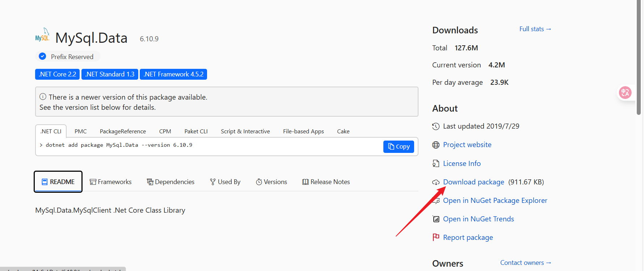Click the Report package link
The width and height of the screenshot is (644, 271).
[x=468, y=237]
